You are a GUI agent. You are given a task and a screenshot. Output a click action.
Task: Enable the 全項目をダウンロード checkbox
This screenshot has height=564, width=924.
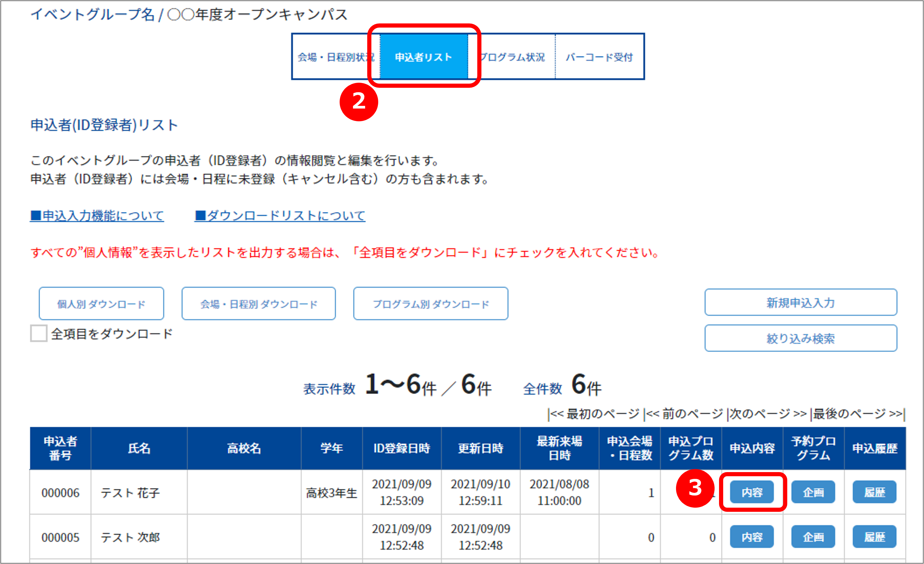(x=39, y=333)
